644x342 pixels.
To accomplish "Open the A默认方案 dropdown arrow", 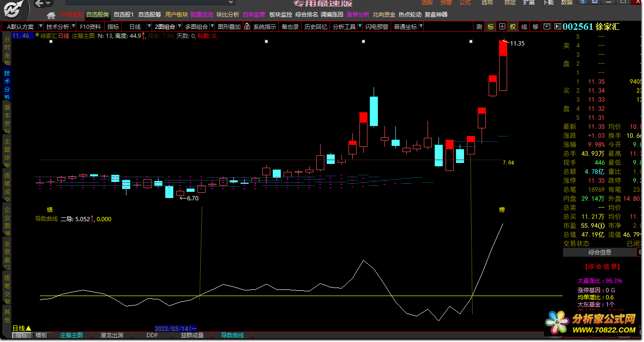I will pos(40,27).
